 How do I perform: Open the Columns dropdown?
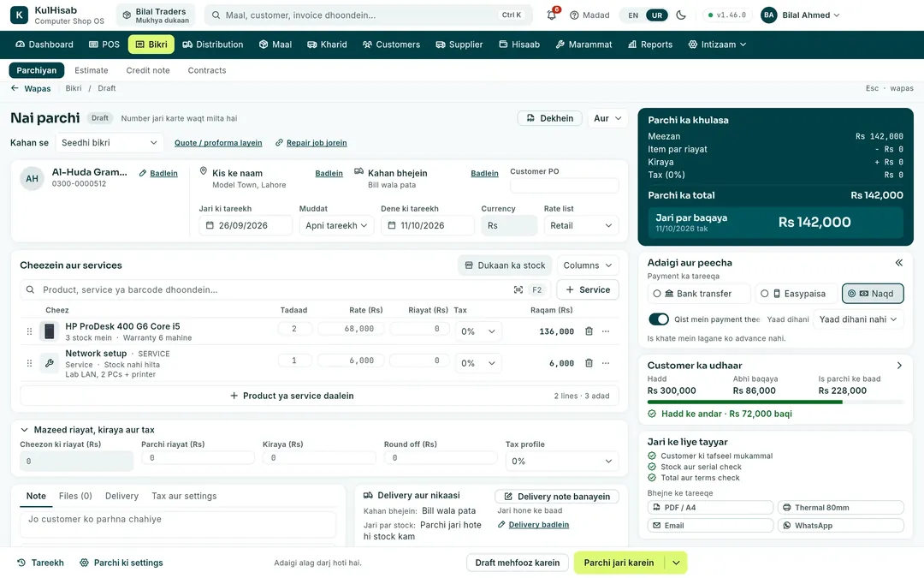pyautogui.click(x=588, y=265)
